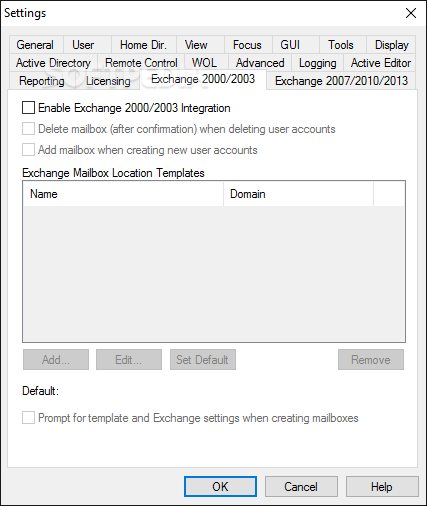The image size is (427, 506).
Task: Open the Tools tab
Action: (343, 45)
